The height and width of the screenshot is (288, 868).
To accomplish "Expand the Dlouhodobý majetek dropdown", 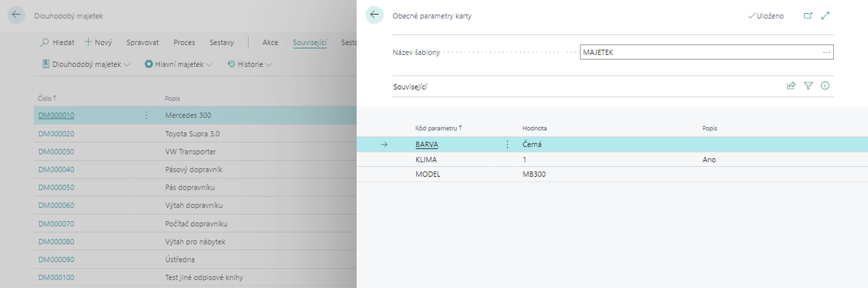I will (x=85, y=64).
